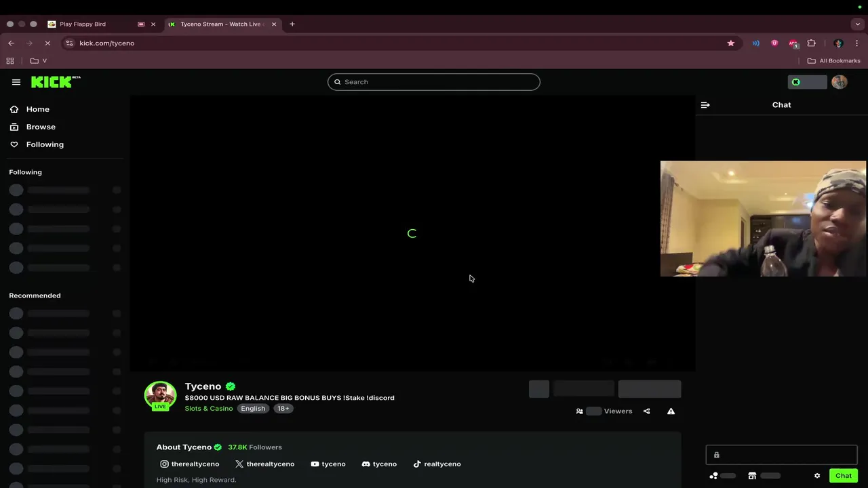Viewport: 868px width, 488px height.
Task: Toggle bookmark star for this page
Action: click(731, 43)
